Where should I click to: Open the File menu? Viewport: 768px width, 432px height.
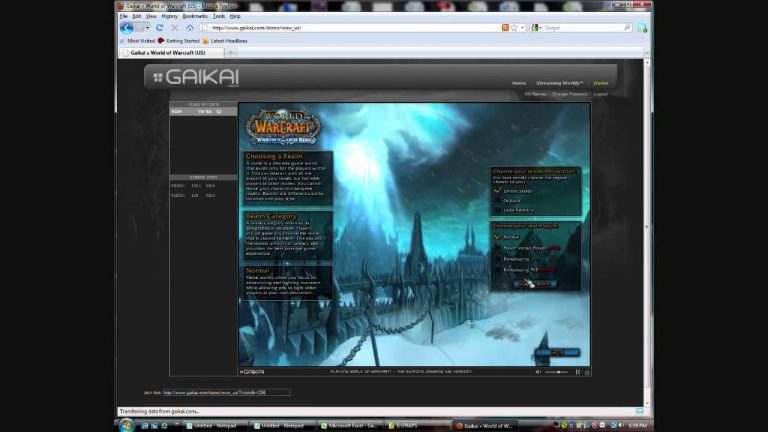pyautogui.click(x=123, y=16)
